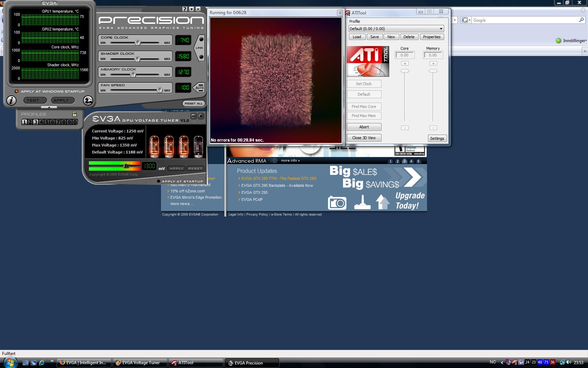588x368 pixels.
Task: Click the ATITool Core value field
Action: pos(405,55)
